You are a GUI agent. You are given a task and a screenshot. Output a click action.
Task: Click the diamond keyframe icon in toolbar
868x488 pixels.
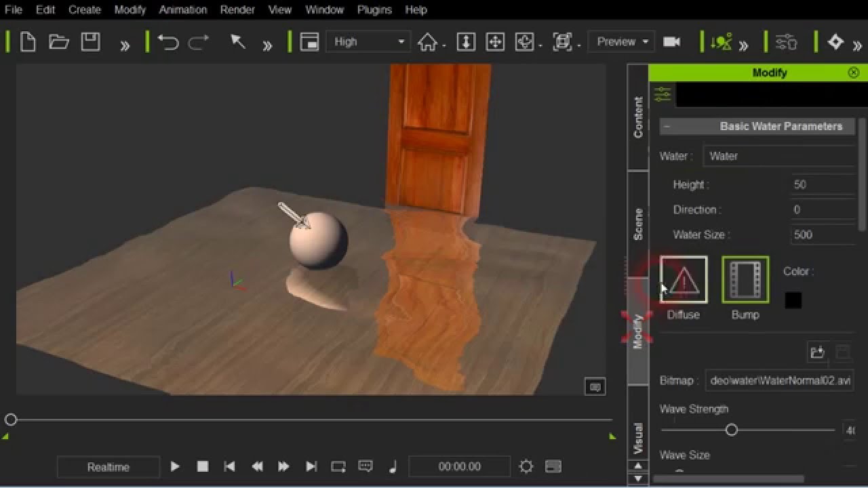click(835, 42)
